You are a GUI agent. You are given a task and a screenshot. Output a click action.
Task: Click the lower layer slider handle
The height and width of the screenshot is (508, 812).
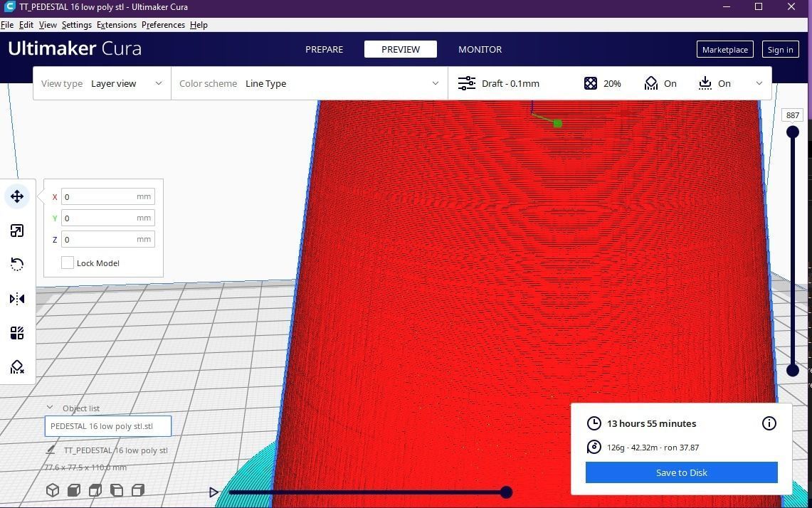[792, 370]
